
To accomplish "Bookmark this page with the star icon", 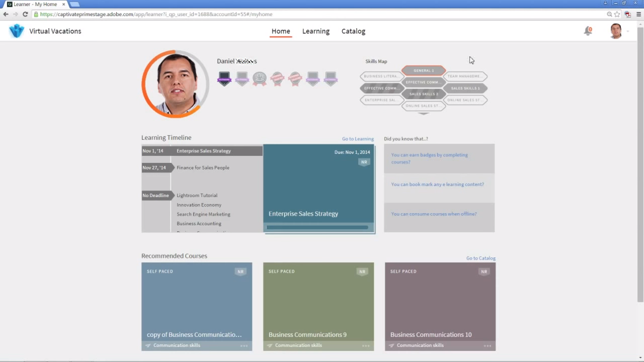I will pos(617,14).
